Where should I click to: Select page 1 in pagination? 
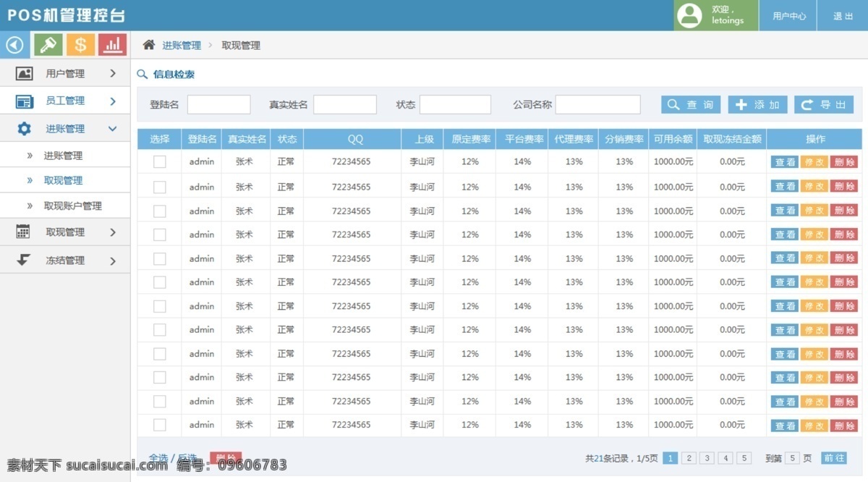pyautogui.click(x=671, y=458)
